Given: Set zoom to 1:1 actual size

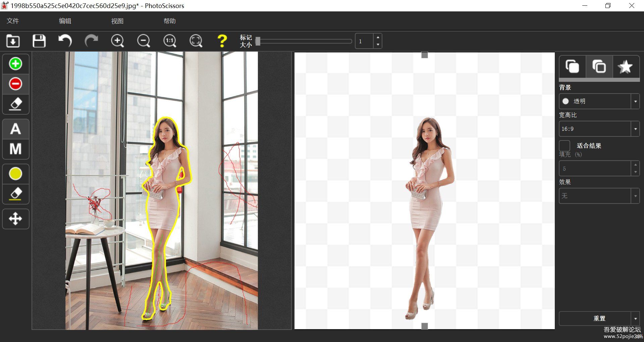Looking at the screenshot, I should pos(170,41).
